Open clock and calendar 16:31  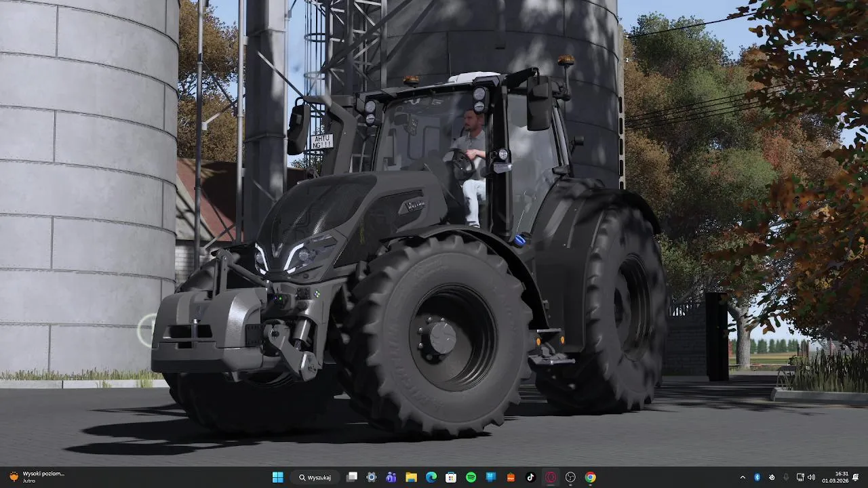coord(835,477)
